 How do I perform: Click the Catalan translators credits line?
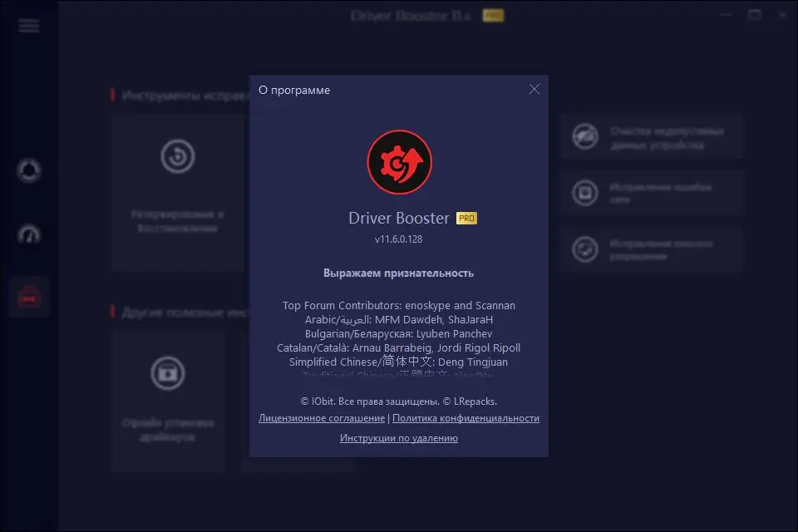pos(398,347)
